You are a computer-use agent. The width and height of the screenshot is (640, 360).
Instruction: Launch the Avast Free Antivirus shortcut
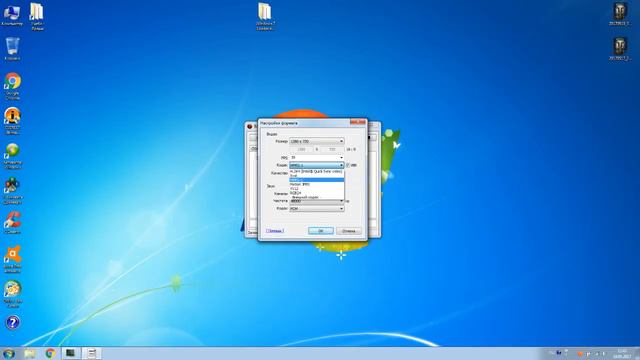point(13,259)
